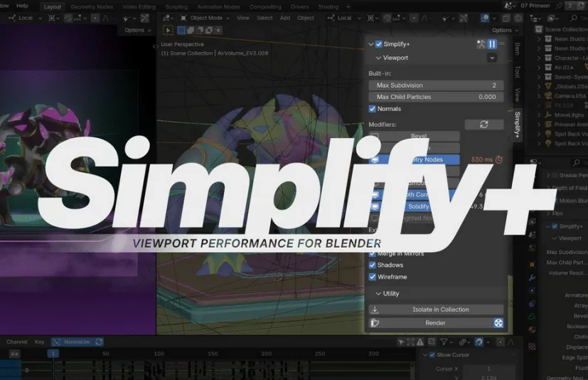Image resolution: width=588 pixels, height=380 pixels.
Task: Uncheck the Normals checkbox
Action: pos(373,109)
